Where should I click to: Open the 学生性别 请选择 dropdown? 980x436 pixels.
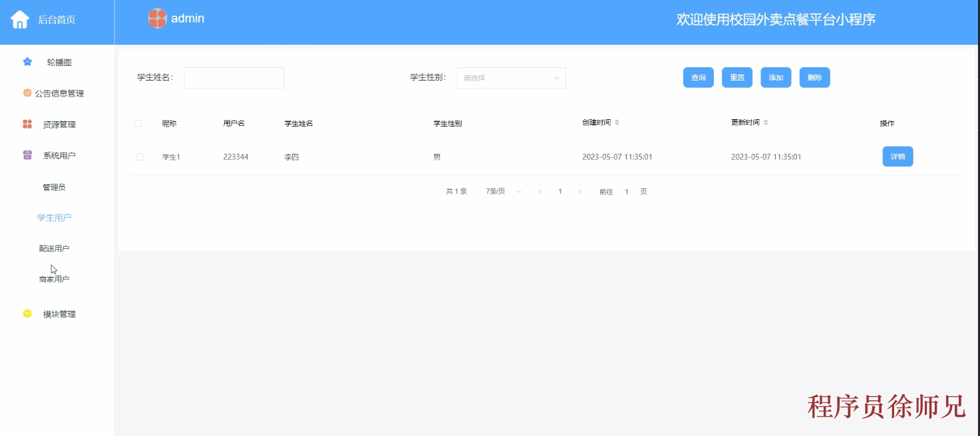[x=511, y=77]
